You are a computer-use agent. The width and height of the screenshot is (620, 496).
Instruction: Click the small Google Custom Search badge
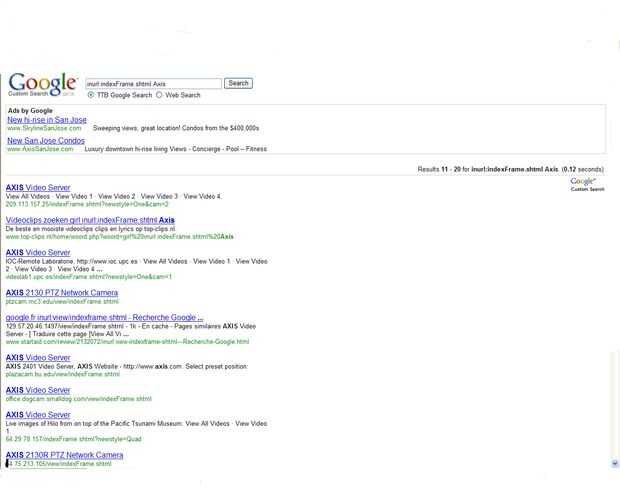[587, 184]
